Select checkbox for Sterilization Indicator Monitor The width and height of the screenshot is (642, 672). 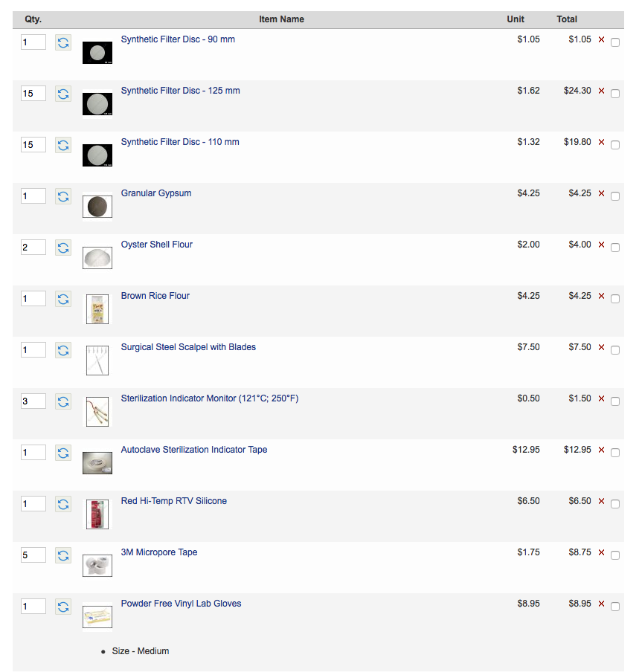[x=615, y=401]
